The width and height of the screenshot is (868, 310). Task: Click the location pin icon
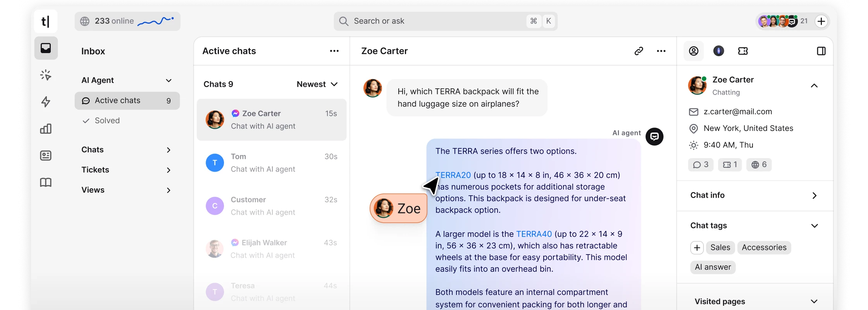[694, 129]
